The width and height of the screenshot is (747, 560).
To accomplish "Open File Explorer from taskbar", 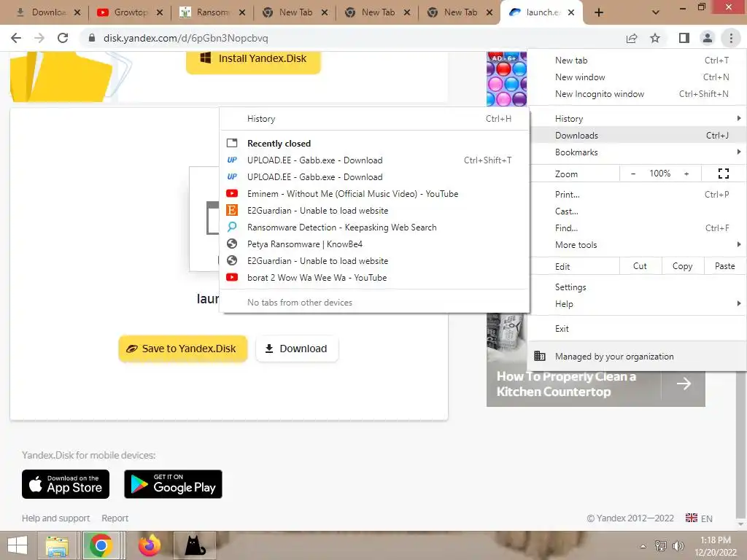I will [57, 545].
